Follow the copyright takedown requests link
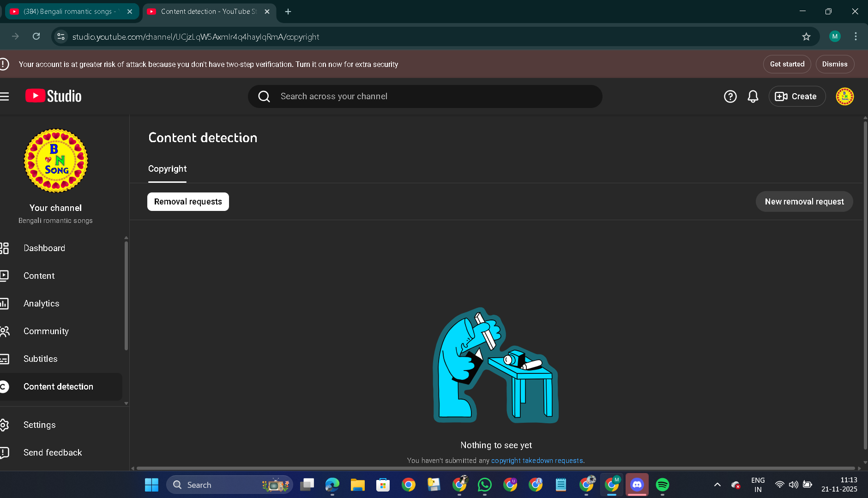 tap(536, 461)
